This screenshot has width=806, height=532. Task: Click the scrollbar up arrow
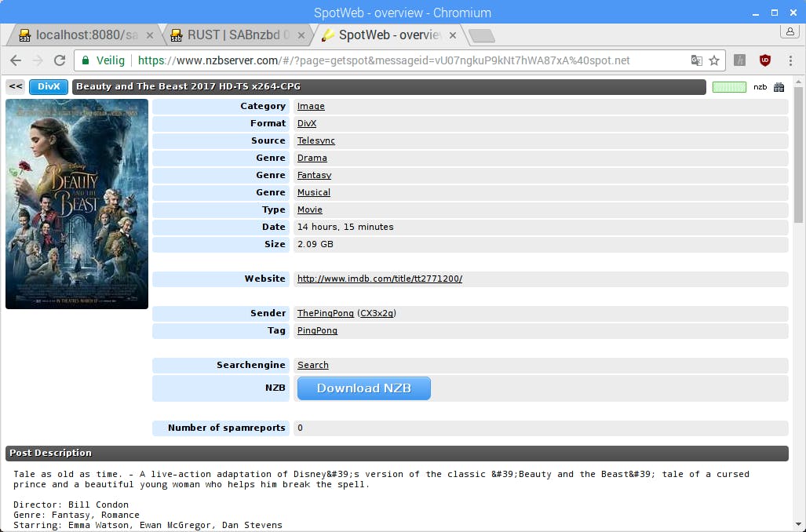tap(798, 82)
